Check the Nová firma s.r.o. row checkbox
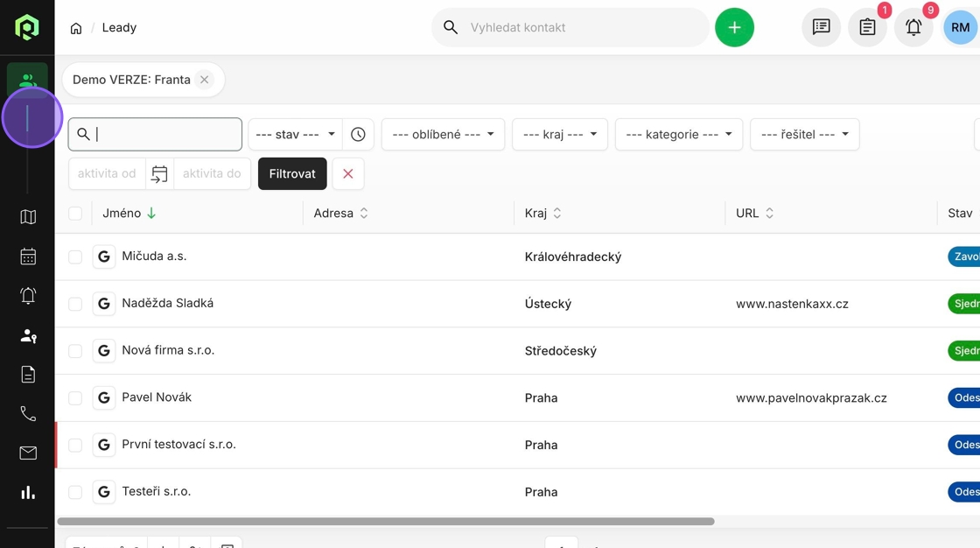This screenshot has height=548, width=980. (75, 351)
